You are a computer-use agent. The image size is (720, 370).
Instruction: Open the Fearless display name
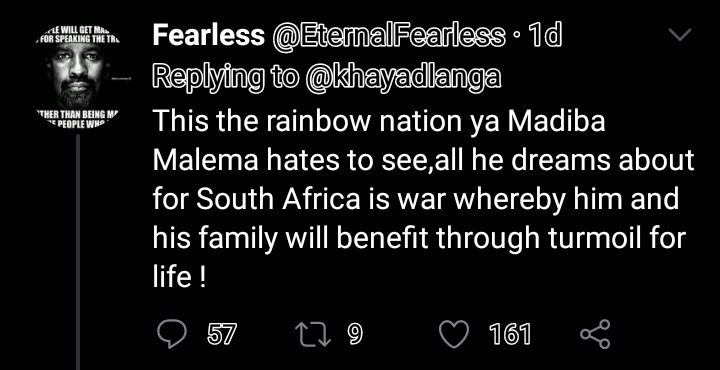[208, 36]
